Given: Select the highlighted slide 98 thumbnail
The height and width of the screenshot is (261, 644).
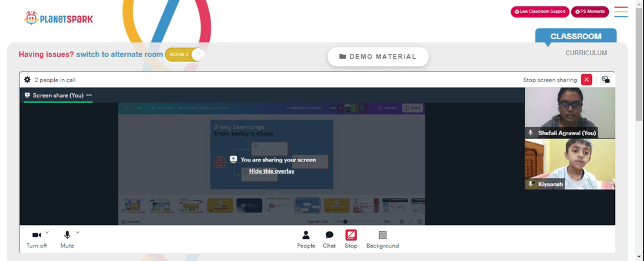Looking at the screenshot, I should [307, 205].
